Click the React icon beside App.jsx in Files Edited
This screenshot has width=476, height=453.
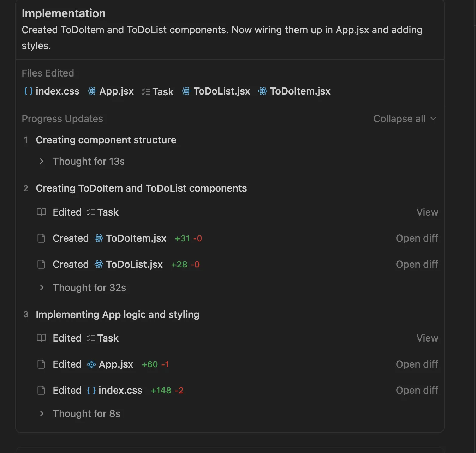pos(92,91)
